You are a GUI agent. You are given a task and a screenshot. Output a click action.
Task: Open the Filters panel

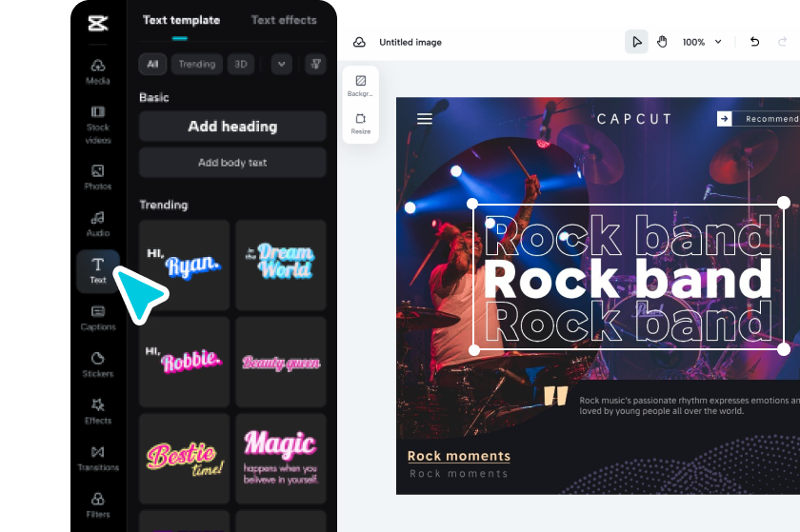98,505
